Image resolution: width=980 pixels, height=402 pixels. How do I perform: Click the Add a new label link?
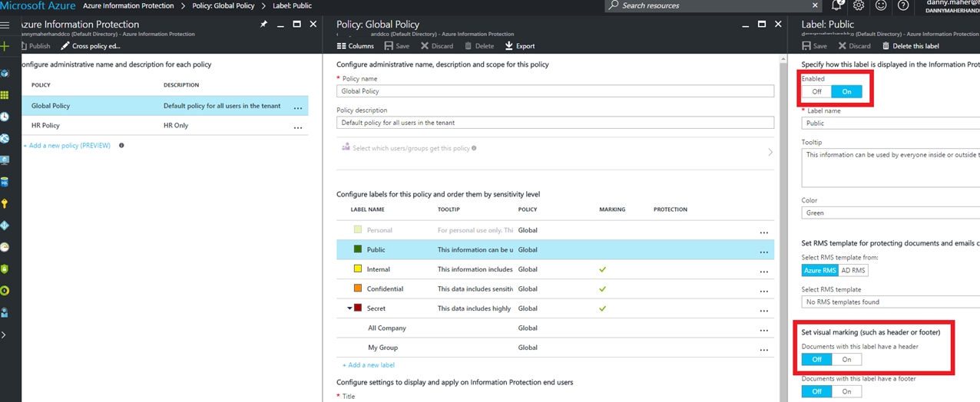369,364
